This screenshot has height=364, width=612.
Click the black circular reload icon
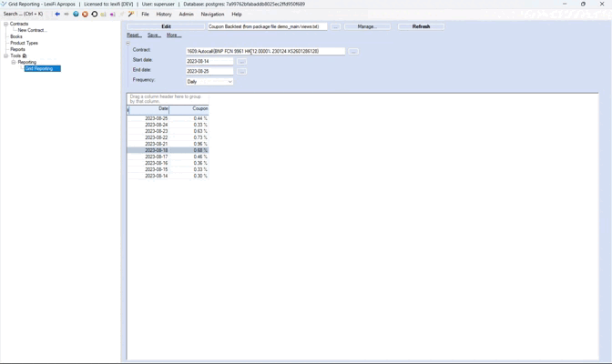click(x=95, y=14)
